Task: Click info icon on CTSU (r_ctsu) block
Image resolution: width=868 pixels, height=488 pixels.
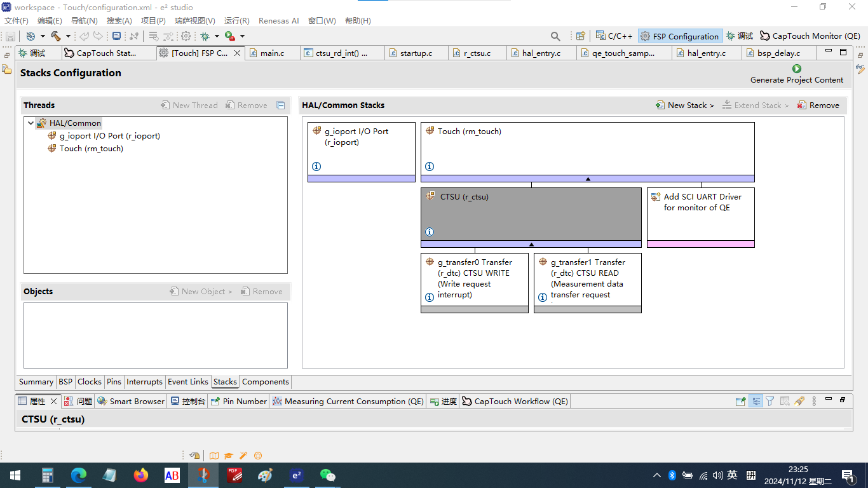Action: [430, 232]
